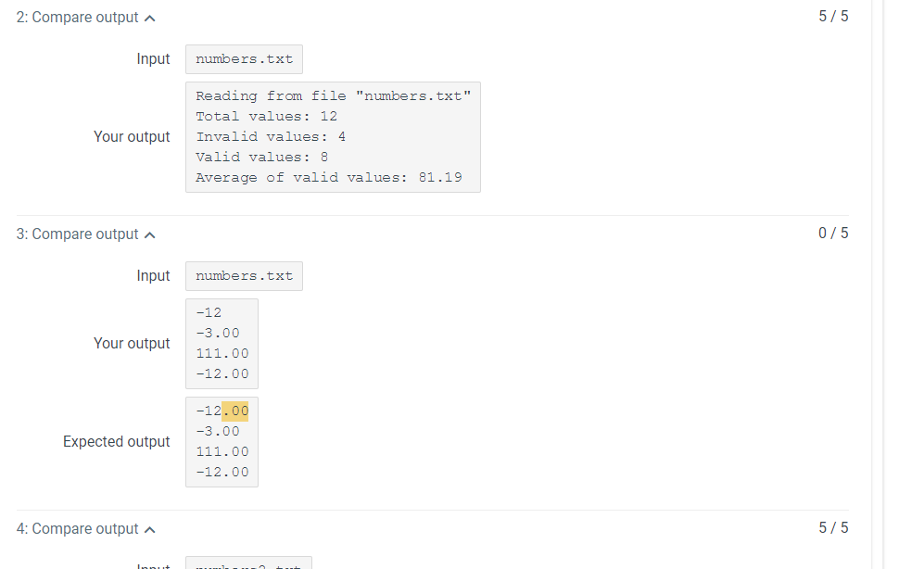Collapse the 3: Compare output section
Screen dimensions: 924x569
(86, 234)
